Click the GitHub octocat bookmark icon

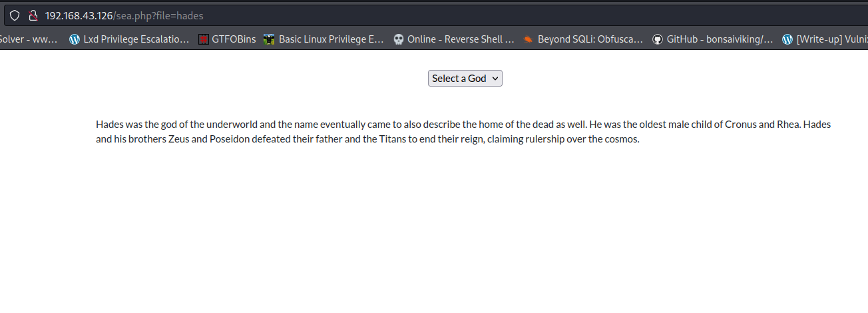(658, 39)
